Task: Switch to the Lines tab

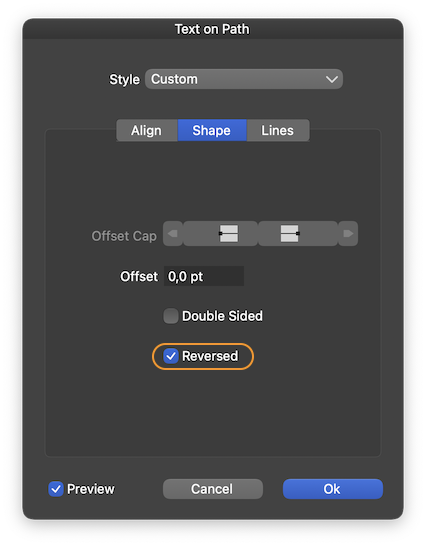Action: [278, 131]
